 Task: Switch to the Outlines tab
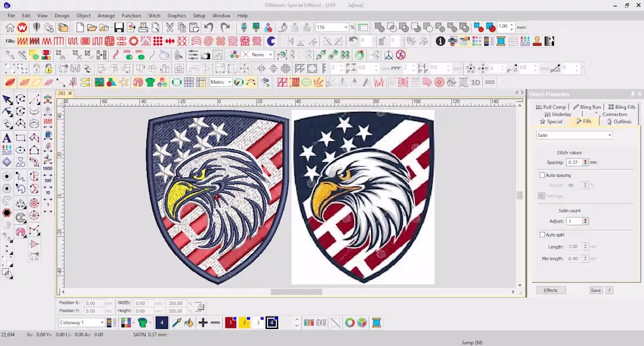(619, 122)
